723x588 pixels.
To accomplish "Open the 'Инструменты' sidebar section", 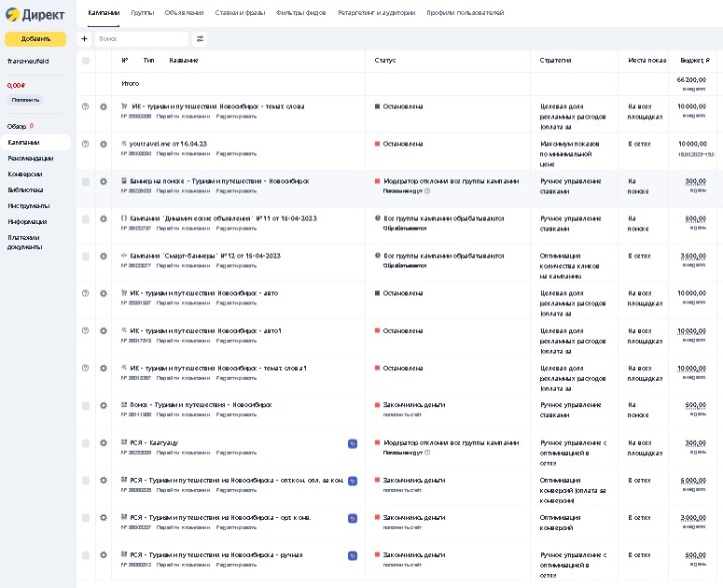I will [x=28, y=205].
